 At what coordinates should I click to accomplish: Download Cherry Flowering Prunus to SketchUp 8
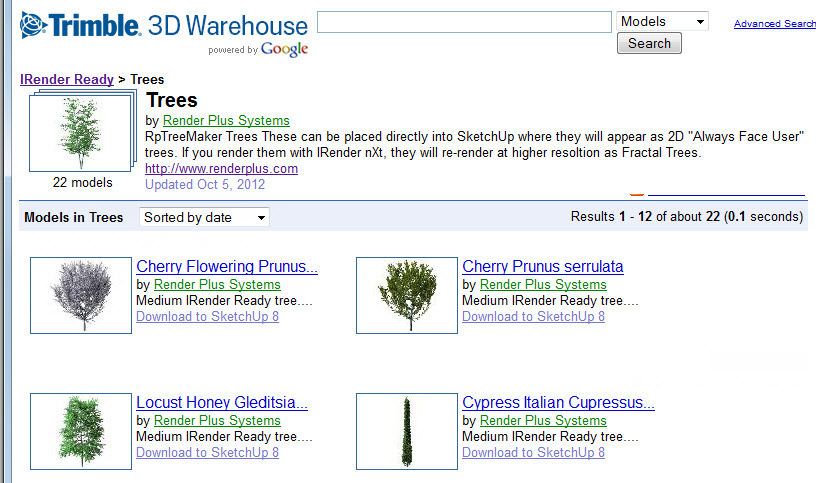point(207,316)
